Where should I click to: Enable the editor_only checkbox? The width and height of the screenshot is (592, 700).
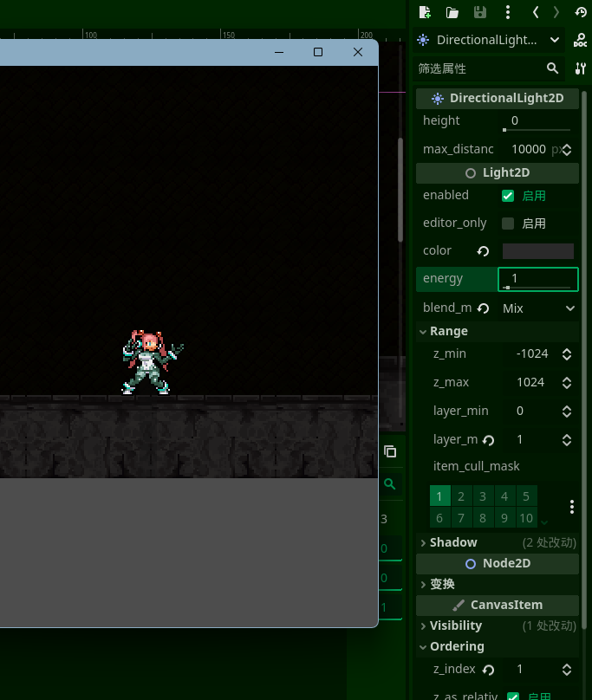pos(508,224)
